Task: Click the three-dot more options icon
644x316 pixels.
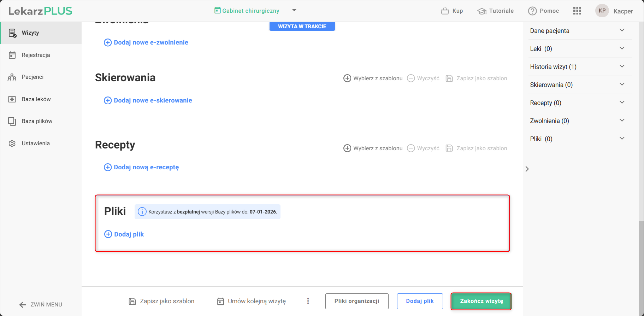Action: (308, 301)
